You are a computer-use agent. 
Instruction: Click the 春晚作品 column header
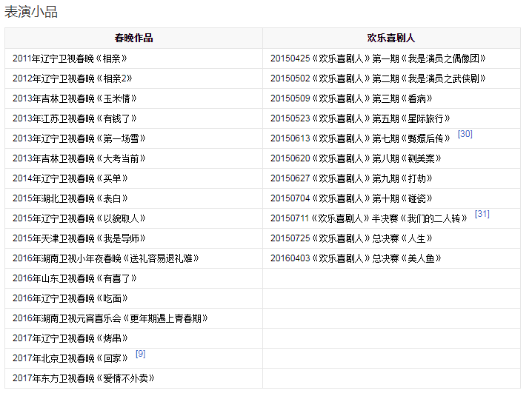click(x=133, y=38)
